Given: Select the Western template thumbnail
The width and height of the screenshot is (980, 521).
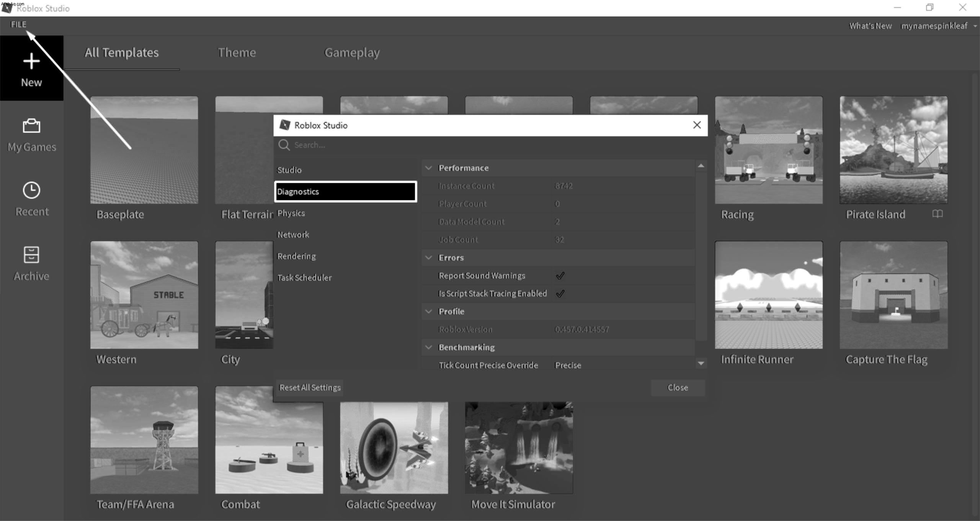Looking at the screenshot, I should coord(144,295).
